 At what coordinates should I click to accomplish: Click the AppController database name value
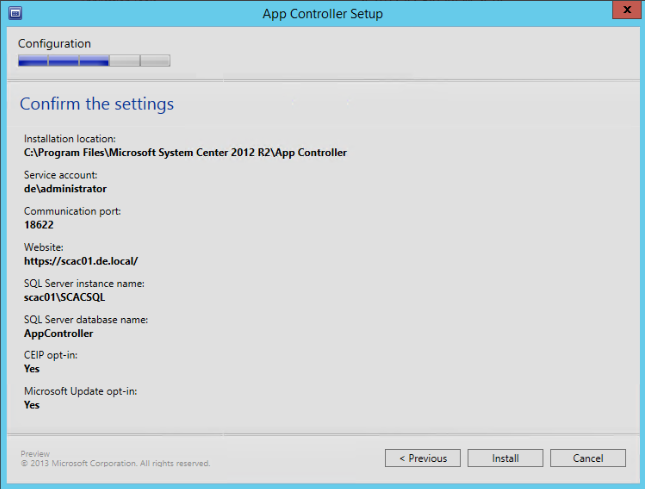(58, 333)
